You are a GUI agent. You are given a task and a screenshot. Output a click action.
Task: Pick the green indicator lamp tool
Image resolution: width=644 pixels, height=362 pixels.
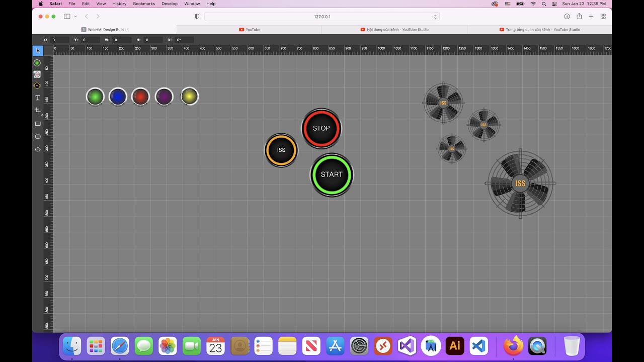click(37, 63)
